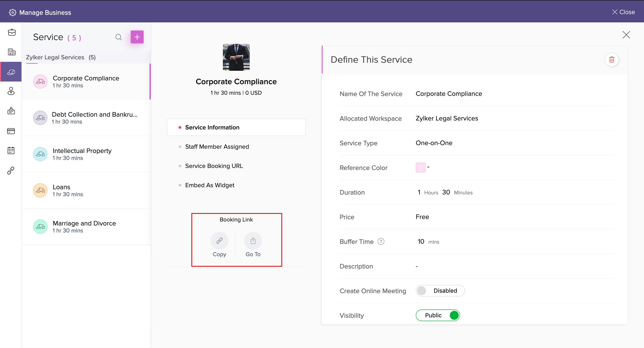Open the building workspaces sidebar icon
644x348 pixels.
coord(11,52)
